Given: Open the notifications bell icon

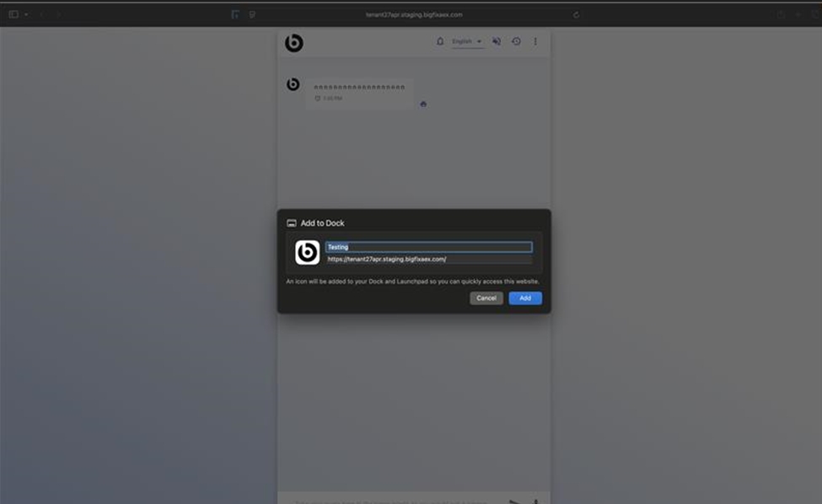Looking at the screenshot, I should 440,41.
